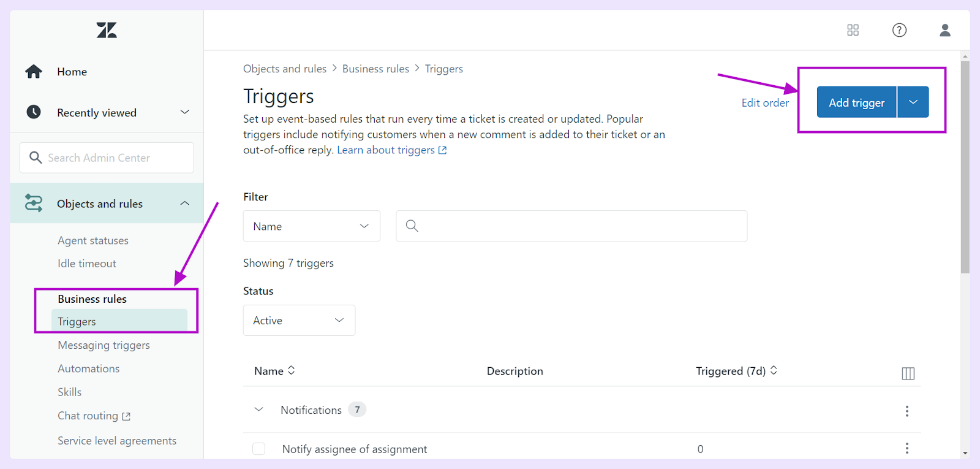Viewport: 980px width, 469px height.
Task: Open Notifications category options menu
Action: tap(907, 411)
